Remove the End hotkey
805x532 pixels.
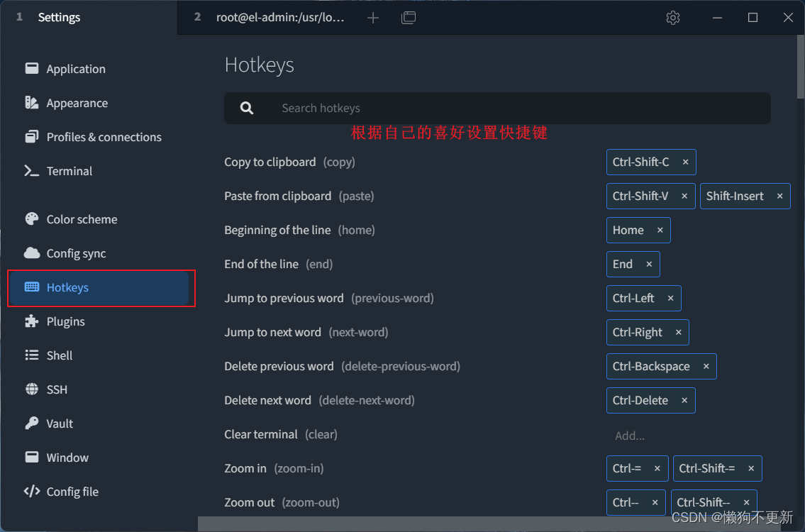click(x=649, y=264)
